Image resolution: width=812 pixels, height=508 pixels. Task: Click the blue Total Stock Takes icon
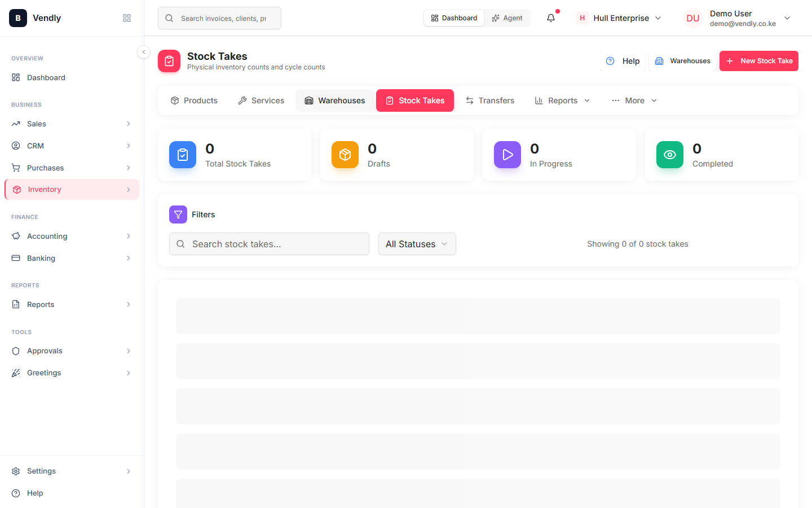183,155
